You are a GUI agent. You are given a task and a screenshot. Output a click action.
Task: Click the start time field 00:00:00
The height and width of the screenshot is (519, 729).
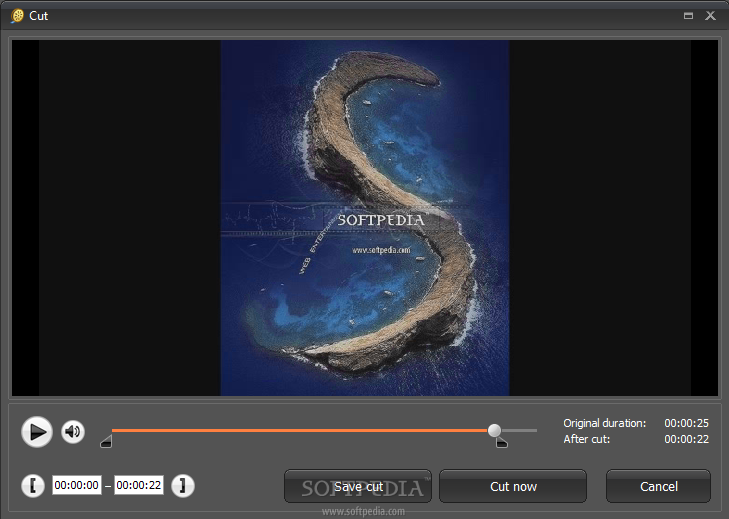pos(77,485)
